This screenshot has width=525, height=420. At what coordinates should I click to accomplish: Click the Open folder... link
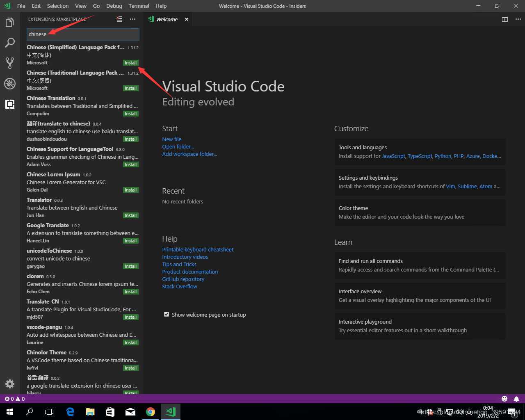click(x=178, y=146)
